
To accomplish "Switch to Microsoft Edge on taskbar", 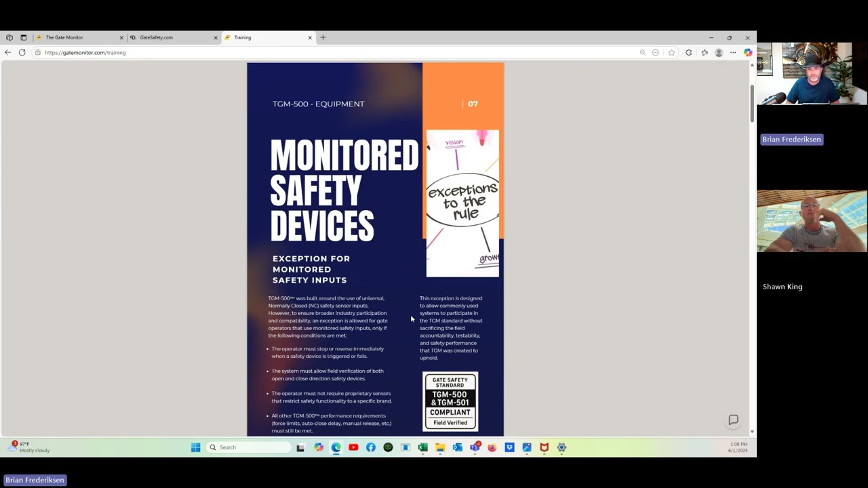I will pos(336,447).
